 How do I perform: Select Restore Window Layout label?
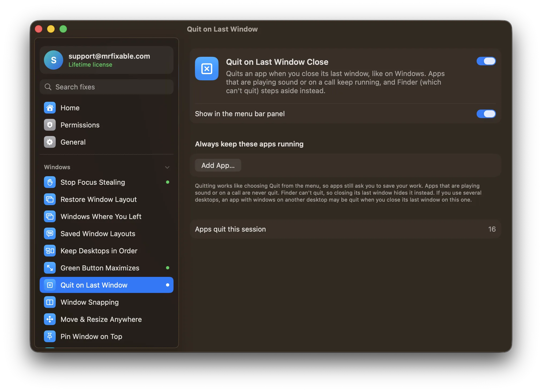[99, 199]
